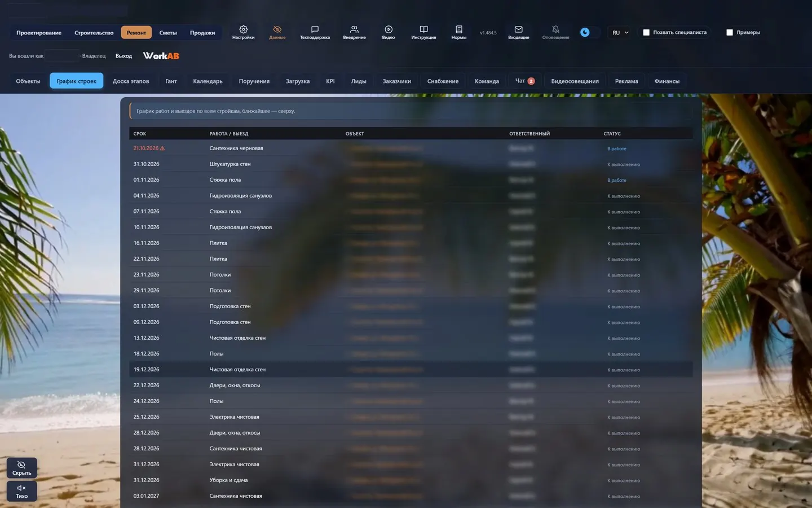The height and width of the screenshot is (508, 812).
Task: Open the KPI tab
Action: 330,81
